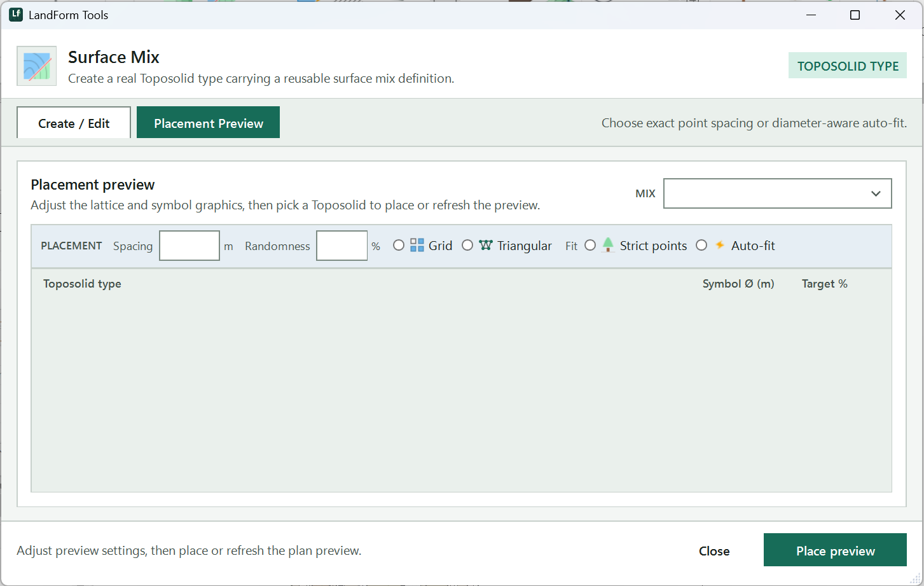Click the Surface Mix tool icon
Image resolution: width=924 pixels, height=586 pixels.
[x=36, y=66]
